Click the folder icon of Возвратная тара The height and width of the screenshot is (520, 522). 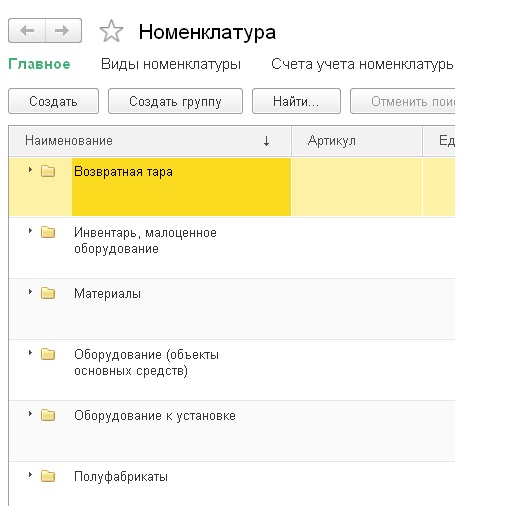tap(48, 171)
